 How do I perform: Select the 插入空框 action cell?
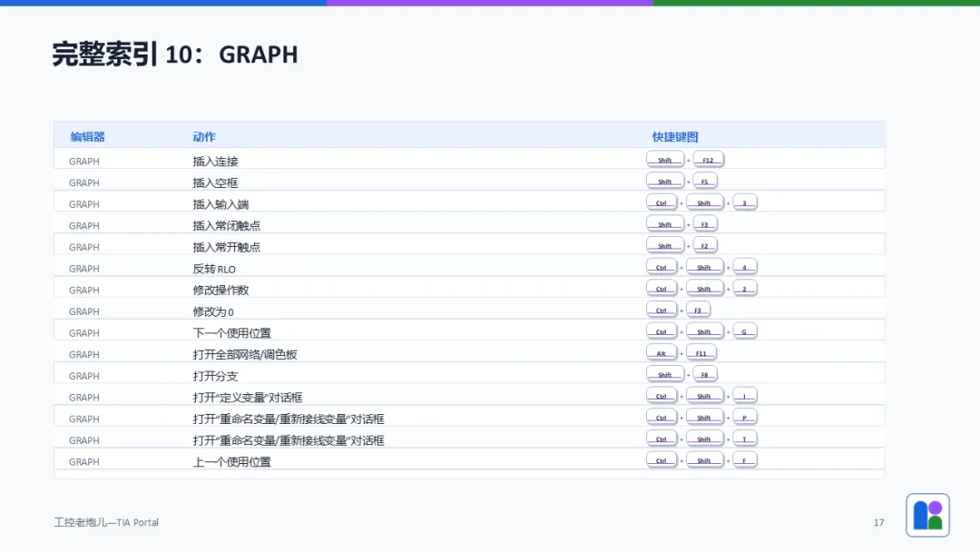(x=216, y=182)
